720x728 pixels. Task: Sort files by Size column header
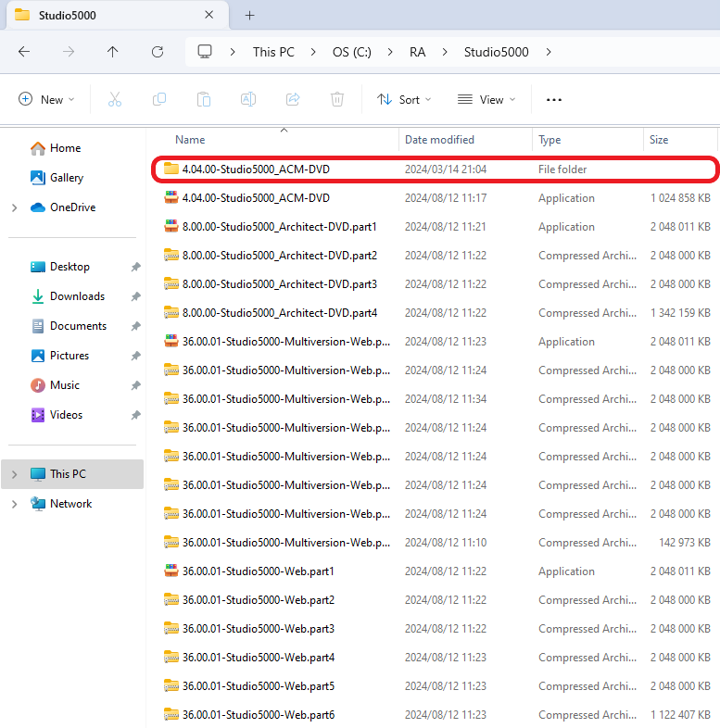[659, 140]
